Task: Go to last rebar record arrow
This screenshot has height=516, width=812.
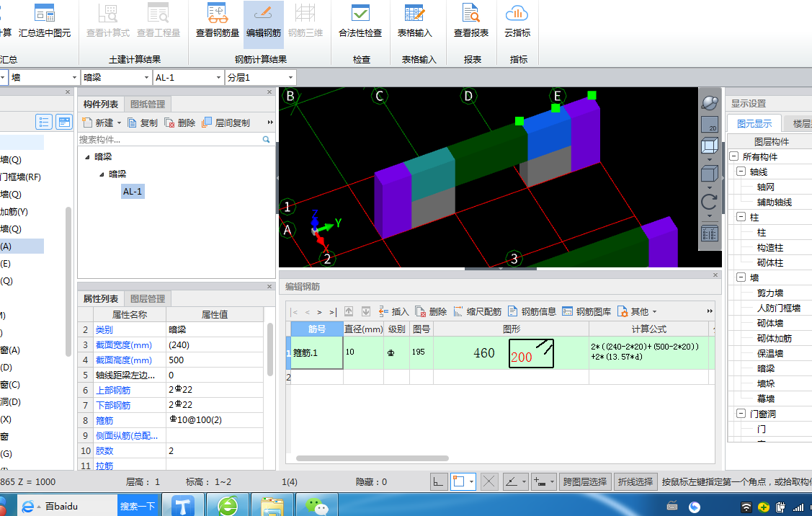Action: click(x=332, y=312)
